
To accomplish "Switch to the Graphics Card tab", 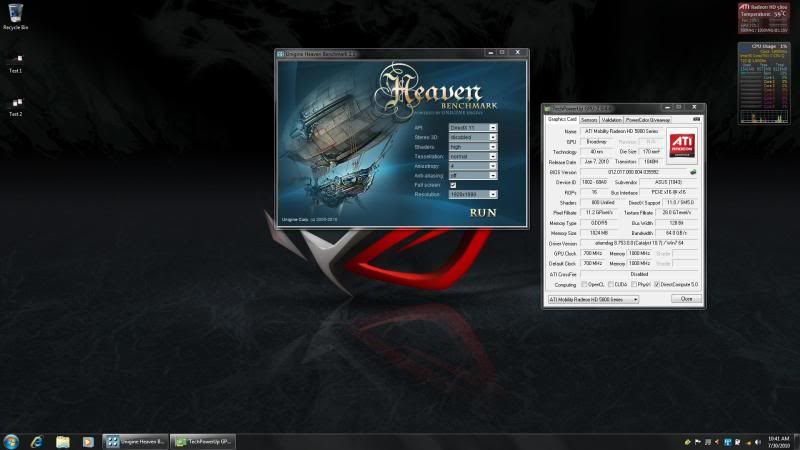I will (562, 119).
